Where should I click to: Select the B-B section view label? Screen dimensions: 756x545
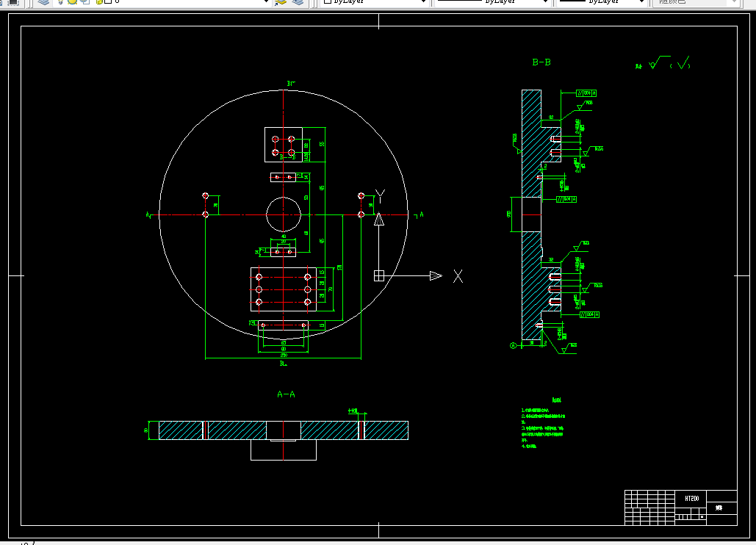point(541,62)
